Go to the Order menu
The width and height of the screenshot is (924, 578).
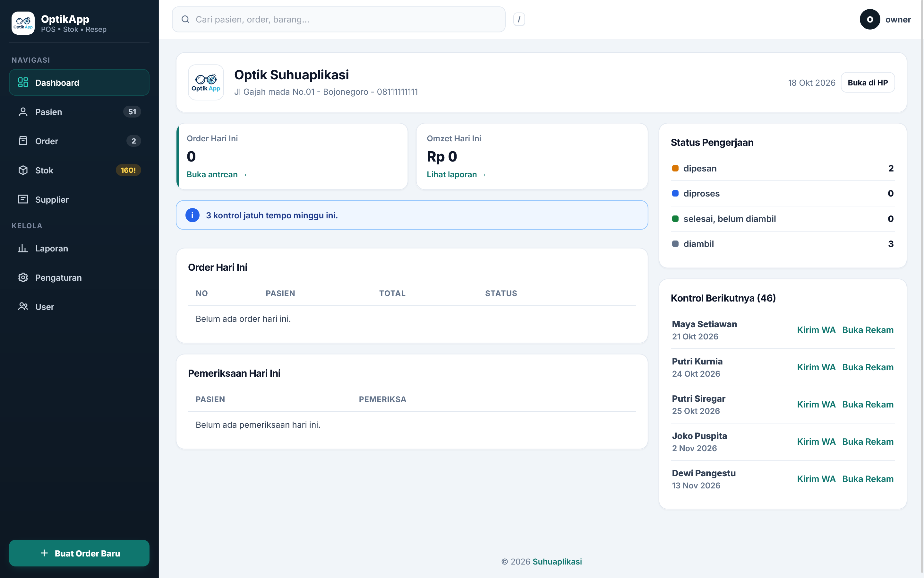79,141
